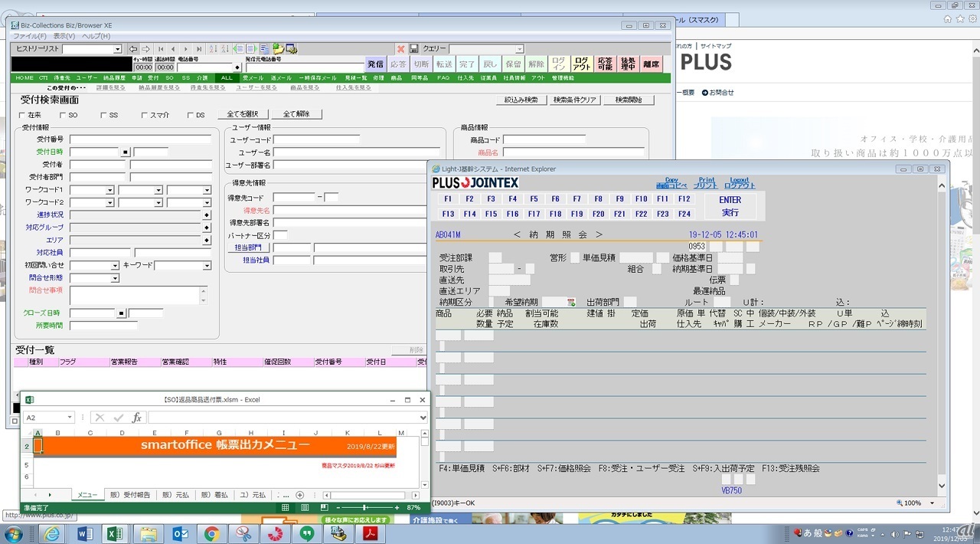The width and height of the screenshot is (980, 544).
Task: Click the red X delete icon near クエリー
Action: (x=400, y=49)
